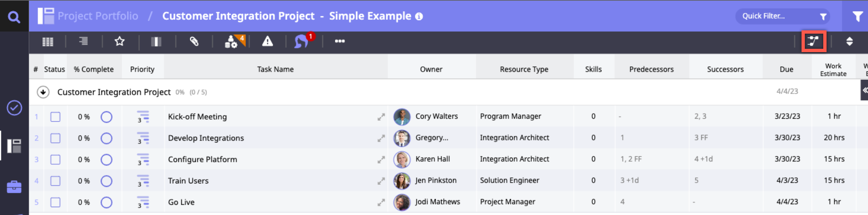Click the Resource Type column header
This screenshot has height=215, width=868.
click(524, 69)
